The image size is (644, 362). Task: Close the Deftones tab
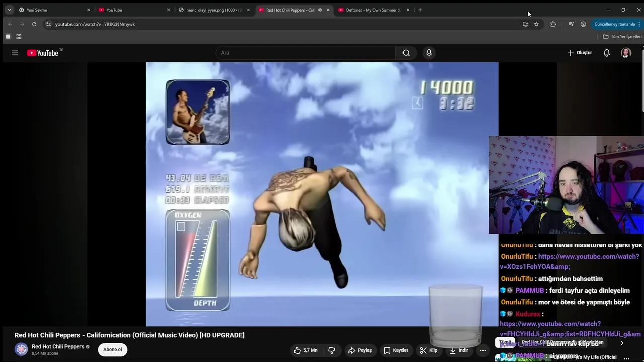tap(408, 10)
